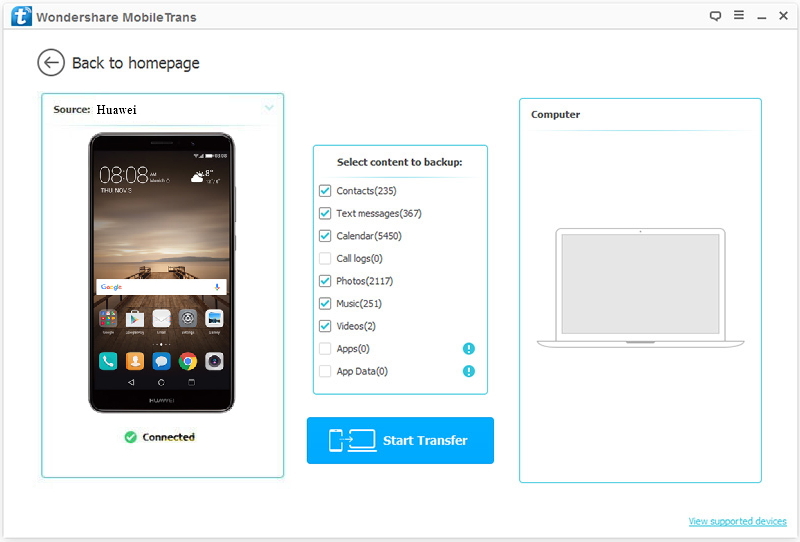Open View supported devices link
The height and width of the screenshot is (542, 800).
(738, 521)
